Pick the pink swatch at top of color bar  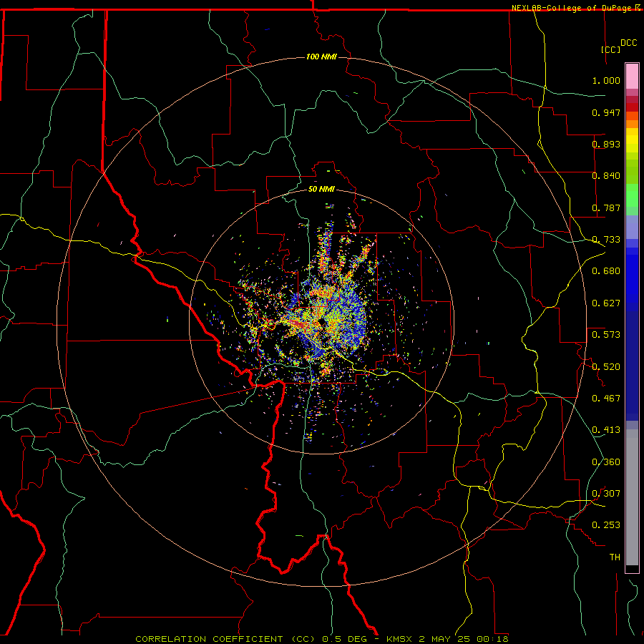click(632, 76)
